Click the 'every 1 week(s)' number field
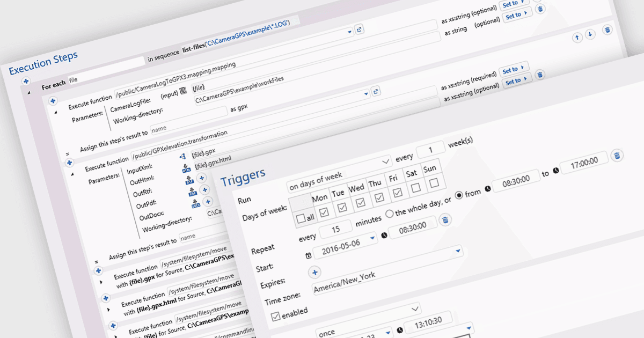The image size is (644, 338). point(430,150)
